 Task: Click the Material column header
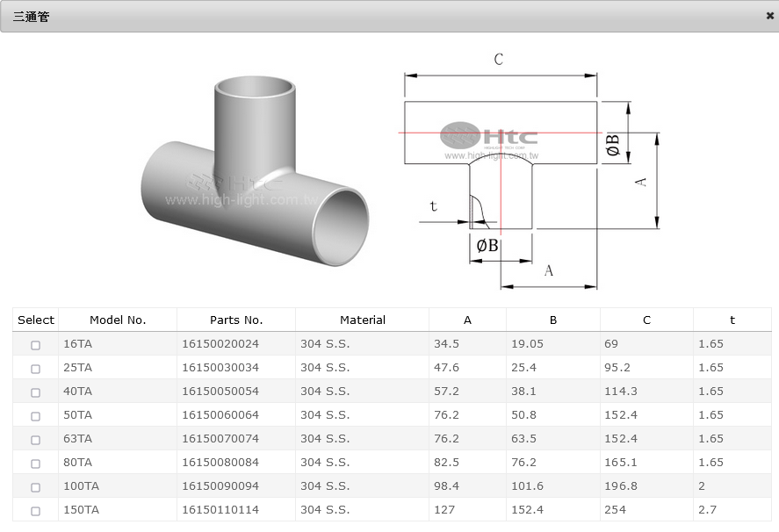(363, 320)
